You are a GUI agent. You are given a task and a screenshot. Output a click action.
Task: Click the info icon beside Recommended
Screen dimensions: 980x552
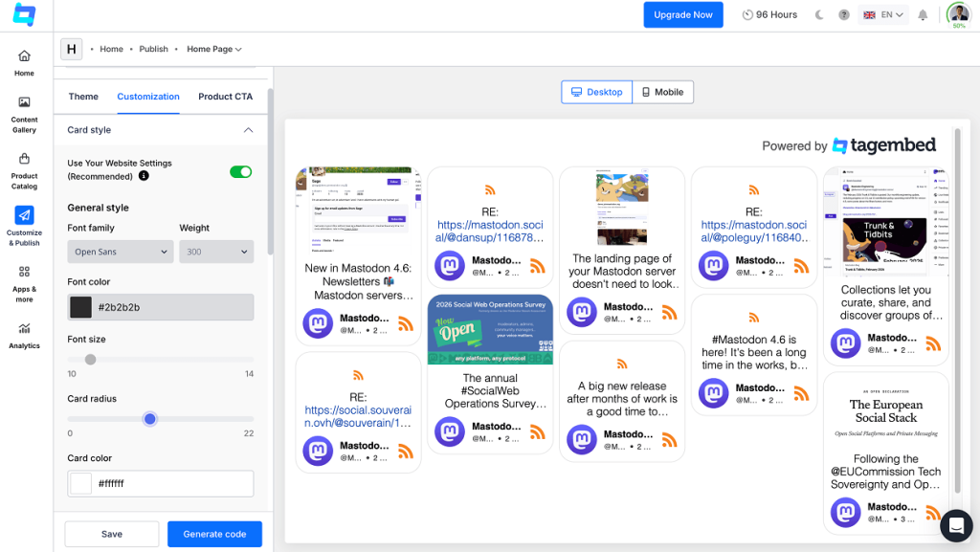144,175
